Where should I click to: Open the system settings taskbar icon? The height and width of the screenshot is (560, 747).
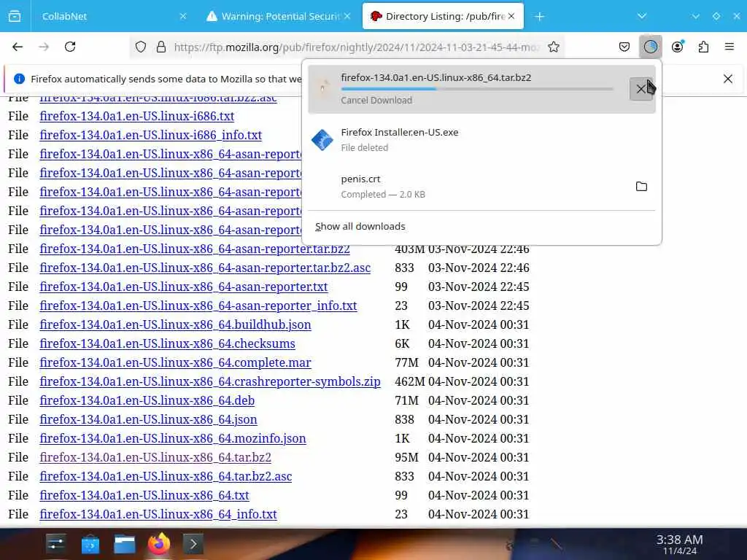tap(55, 544)
